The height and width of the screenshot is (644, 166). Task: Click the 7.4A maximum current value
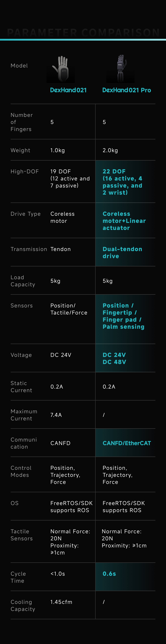(56, 415)
